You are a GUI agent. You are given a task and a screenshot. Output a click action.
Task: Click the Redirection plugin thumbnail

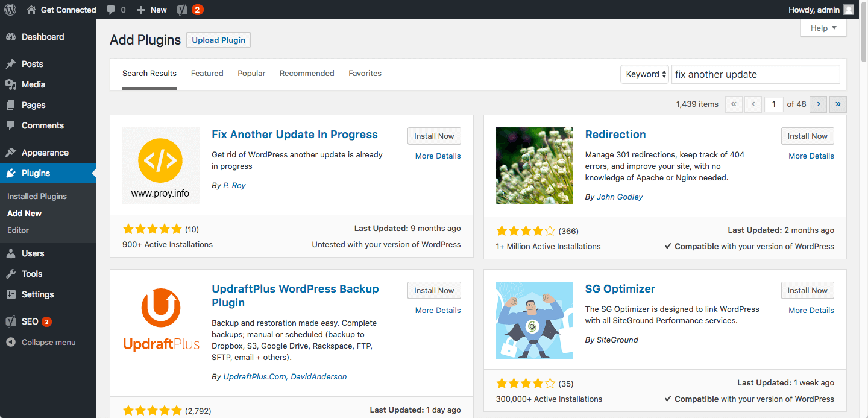point(535,166)
